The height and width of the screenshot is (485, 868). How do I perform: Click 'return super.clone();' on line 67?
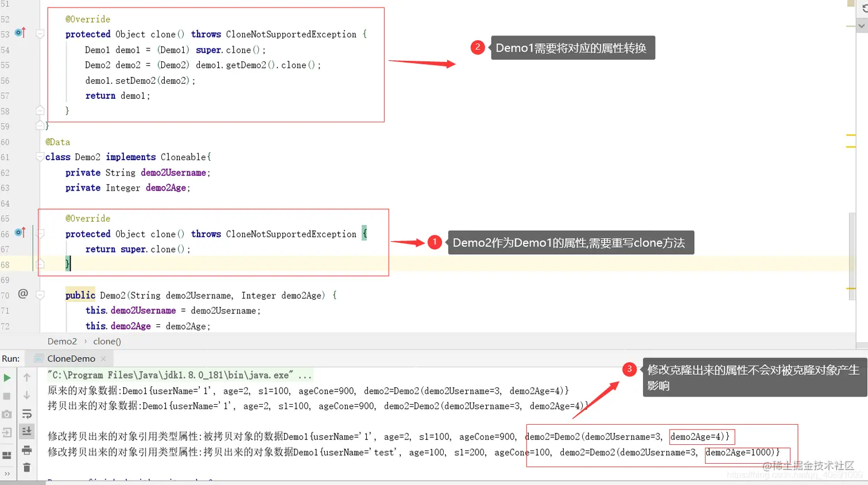[138, 249]
